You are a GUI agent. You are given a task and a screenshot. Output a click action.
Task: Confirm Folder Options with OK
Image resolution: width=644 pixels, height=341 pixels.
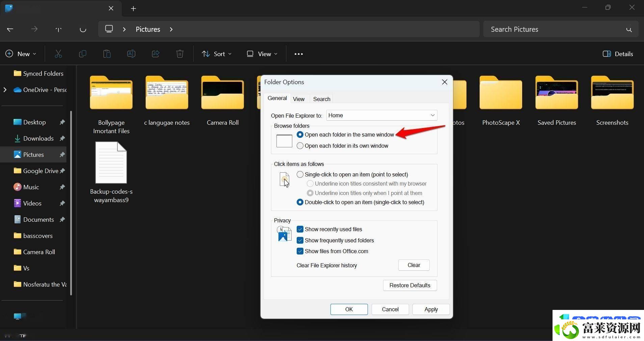[x=349, y=309]
